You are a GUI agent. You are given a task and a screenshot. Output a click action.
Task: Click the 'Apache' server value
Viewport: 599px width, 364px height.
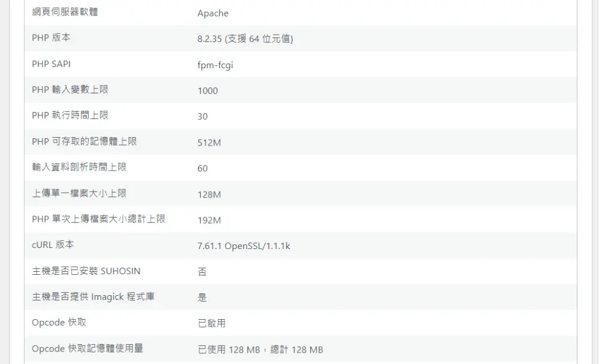pos(213,13)
